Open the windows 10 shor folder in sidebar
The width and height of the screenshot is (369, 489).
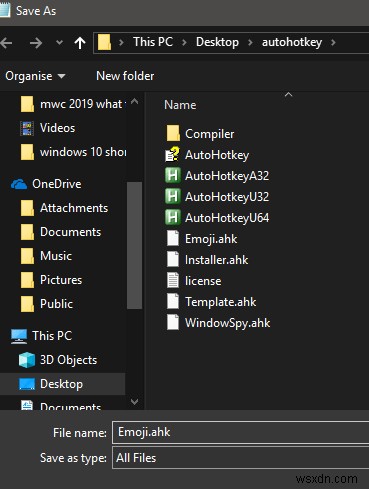(x=73, y=152)
